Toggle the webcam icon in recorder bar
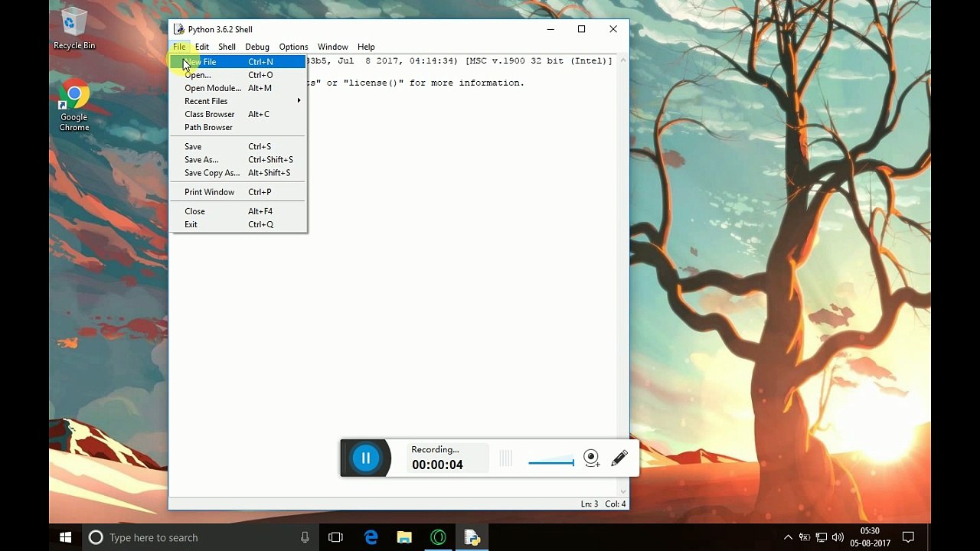This screenshot has width=980, height=551. 591,458
